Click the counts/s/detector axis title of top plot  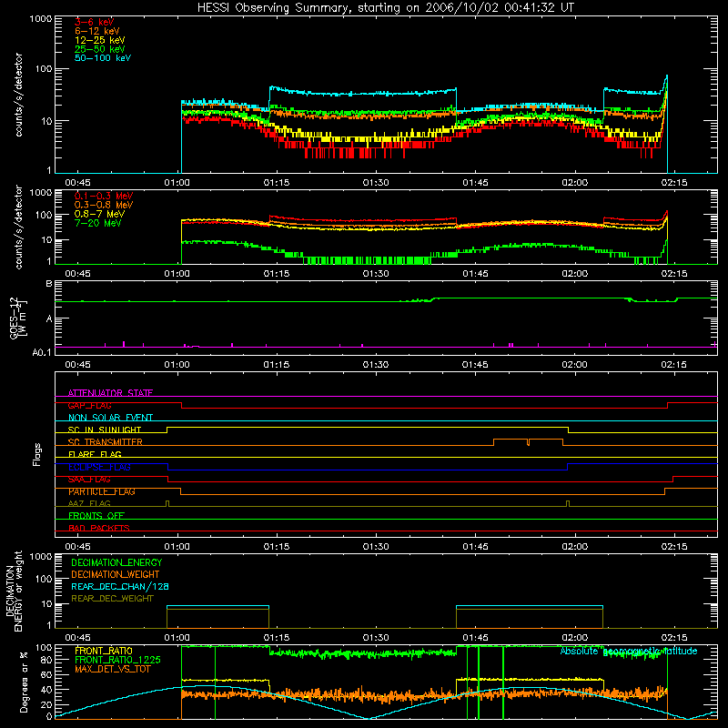[18, 95]
